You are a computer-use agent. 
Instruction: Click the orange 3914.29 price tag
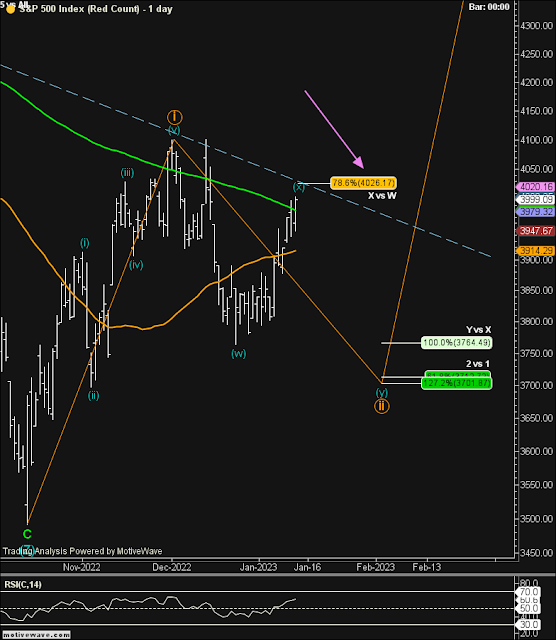pyautogui.click(x=536, y=251)
